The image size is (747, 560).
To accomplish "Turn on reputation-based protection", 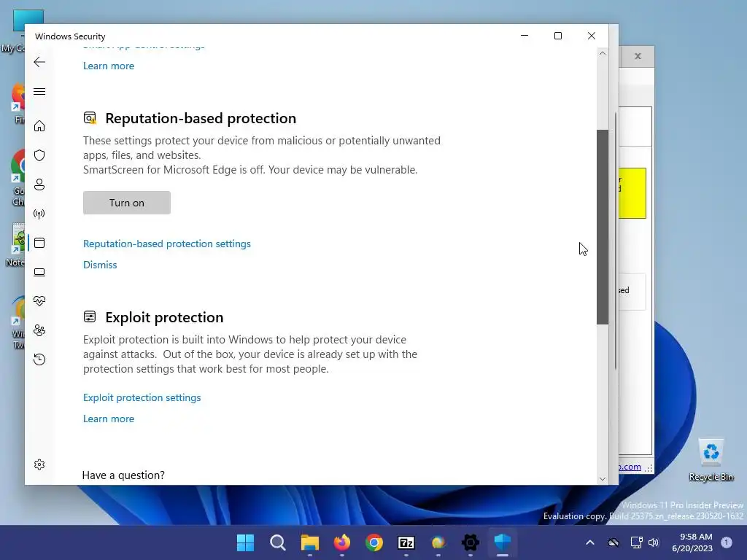I will 127,203.
